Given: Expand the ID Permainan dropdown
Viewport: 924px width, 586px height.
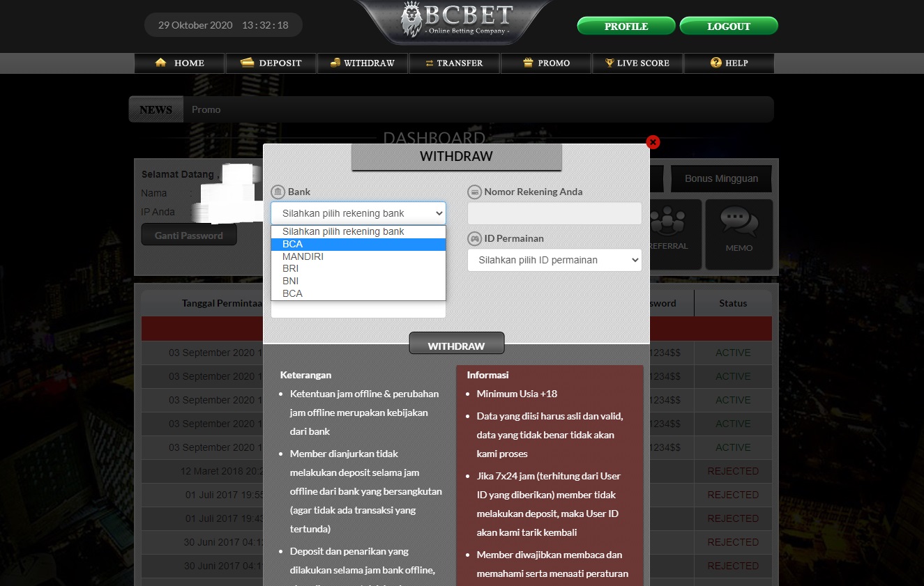Looking at the screenshot, I should coord(554,260).
